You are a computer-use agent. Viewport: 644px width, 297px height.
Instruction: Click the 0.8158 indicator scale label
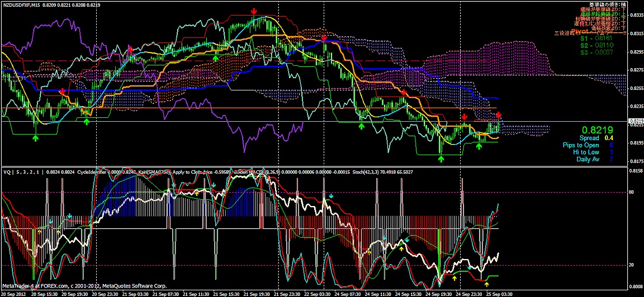tap(636, 170)
